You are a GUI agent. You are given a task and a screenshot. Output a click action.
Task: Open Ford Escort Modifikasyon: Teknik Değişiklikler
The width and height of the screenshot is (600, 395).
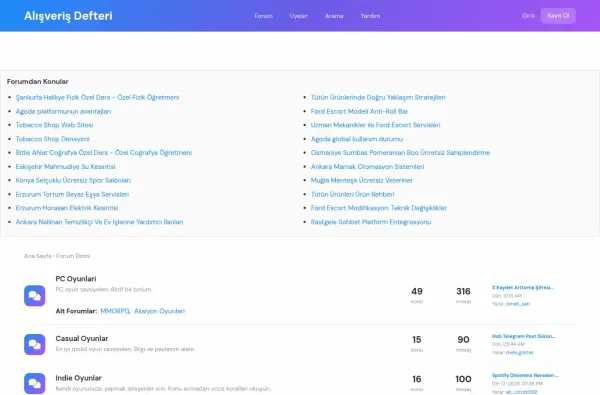click(379, 208)
